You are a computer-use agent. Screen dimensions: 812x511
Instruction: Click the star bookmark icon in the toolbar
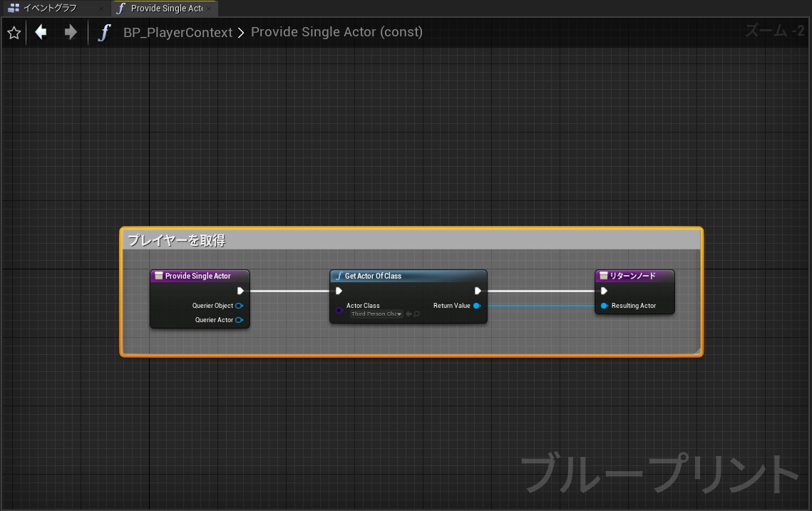click(x=14, y=32)
